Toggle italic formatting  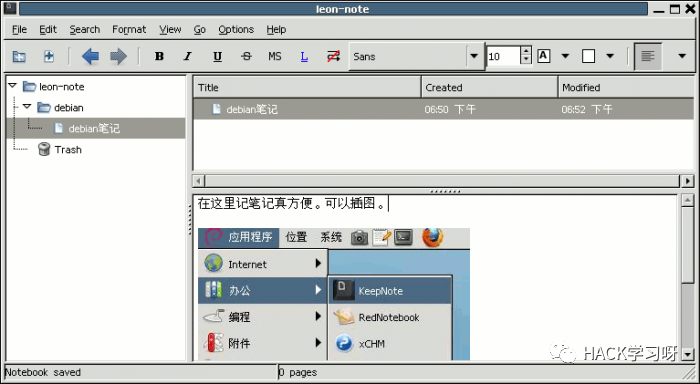coord(188,56)
